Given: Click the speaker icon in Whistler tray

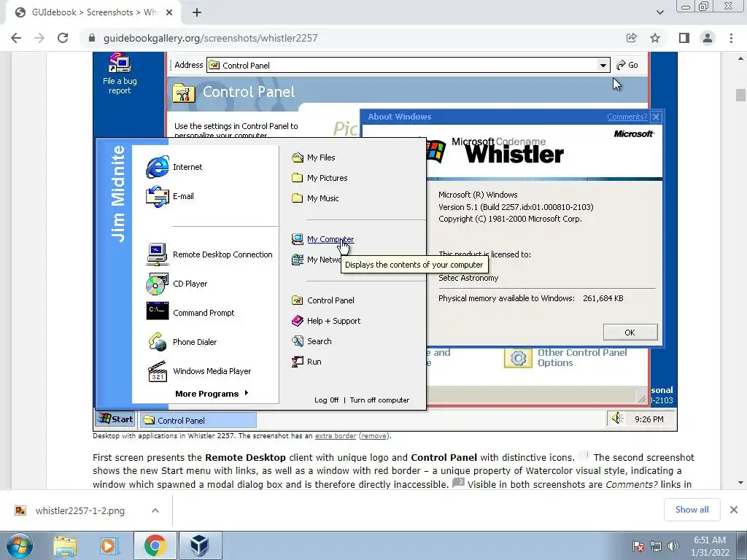Looking at the screenshot, I should (617, 419).
